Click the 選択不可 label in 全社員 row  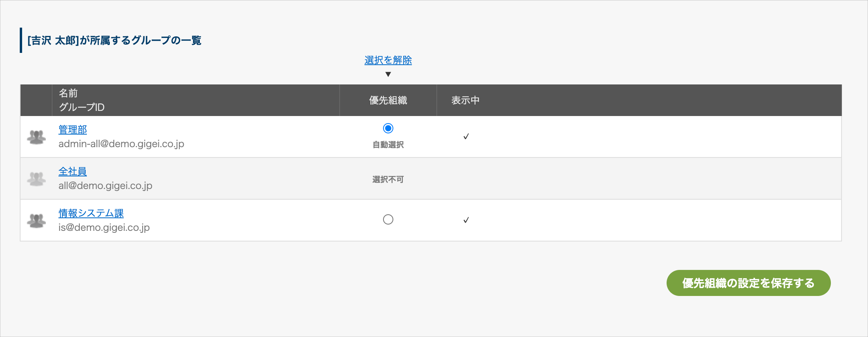[388, 180]
